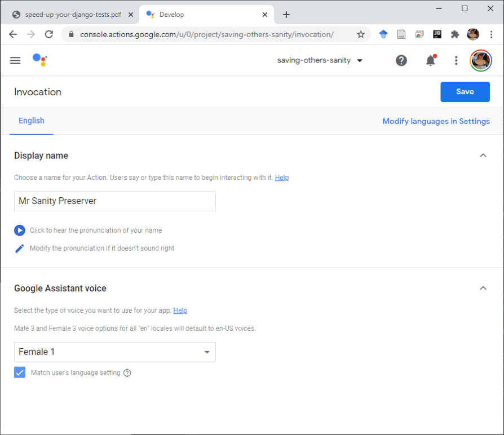Open the console vertical three-dot menu
The height and width of the screenshot is (435, 504).
pos(456,60)
